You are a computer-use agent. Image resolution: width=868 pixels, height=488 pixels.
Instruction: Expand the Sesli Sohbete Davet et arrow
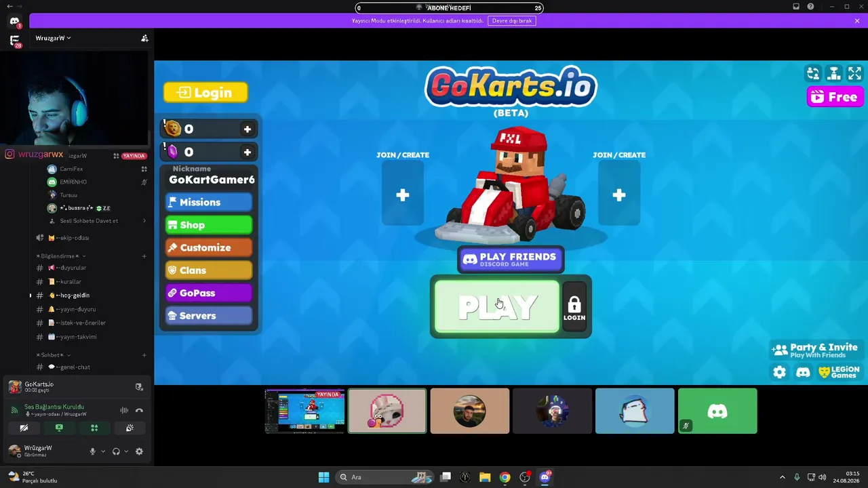144,221
